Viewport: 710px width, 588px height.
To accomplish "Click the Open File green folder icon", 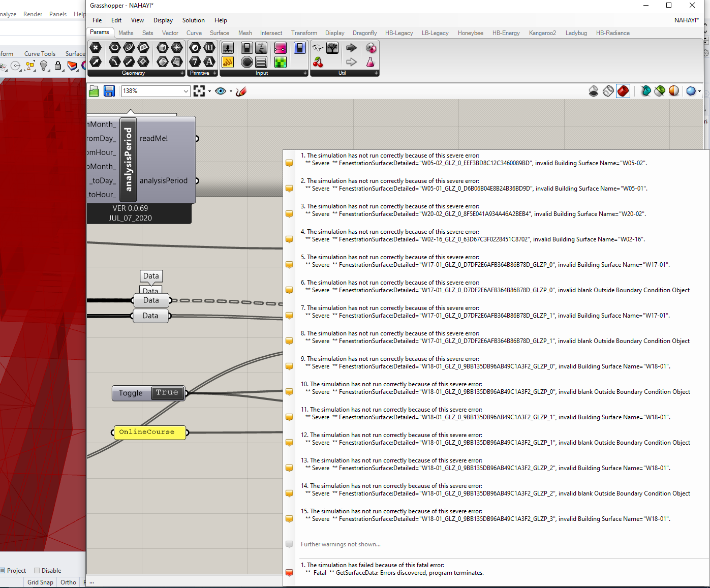I will tap(94, 91).
